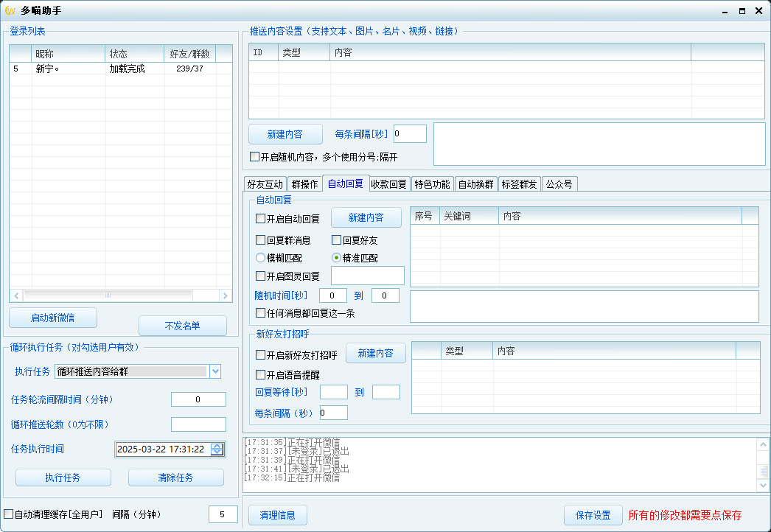Click the 清理信息 button
This screenshot has height=532, width=771.
click(277, 515)
